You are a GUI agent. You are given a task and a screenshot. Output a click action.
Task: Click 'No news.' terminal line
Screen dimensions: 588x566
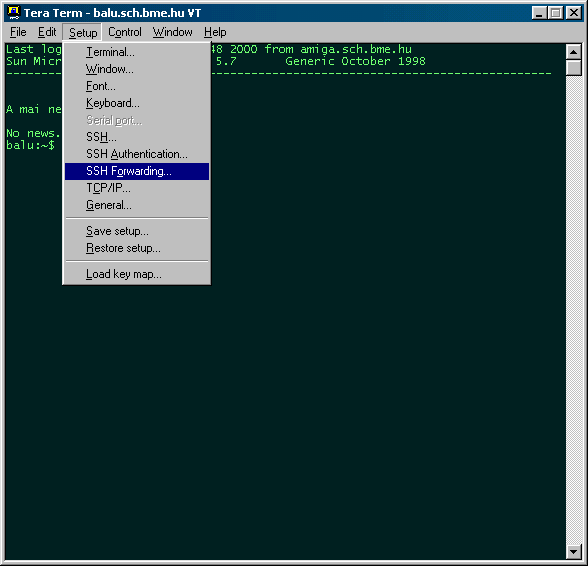click(33, 133)
